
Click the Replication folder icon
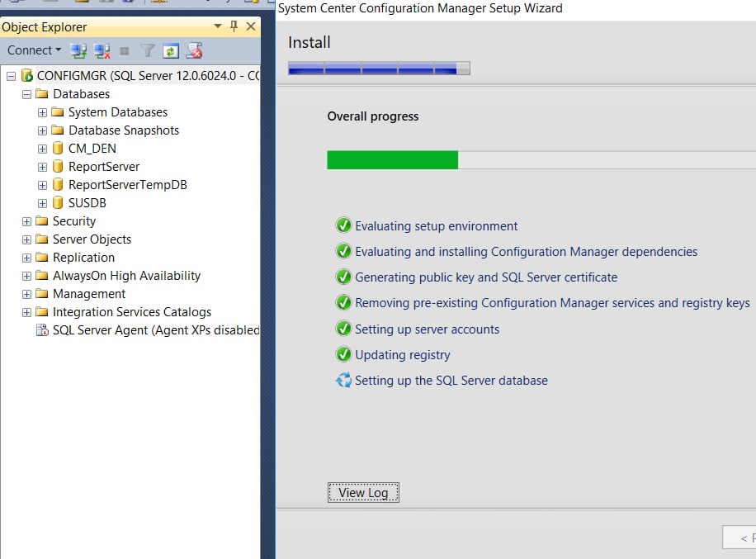42,257
